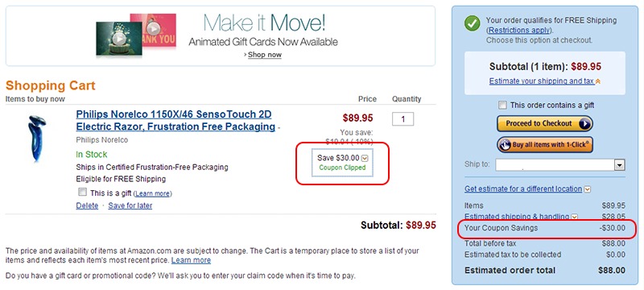Click the Philips Norelco razor product image
The width and height of the screenshot is (644, 290).
(x=36, y=138)
